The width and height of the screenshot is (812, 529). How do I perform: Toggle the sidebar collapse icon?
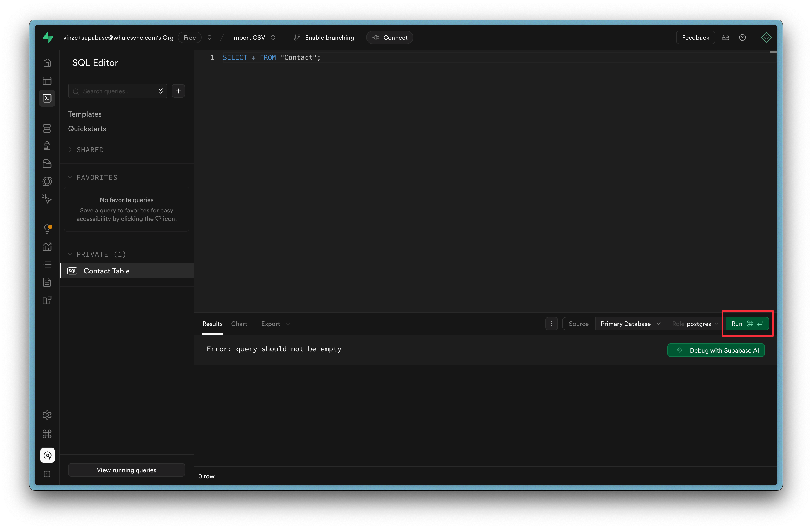[47, 474]
